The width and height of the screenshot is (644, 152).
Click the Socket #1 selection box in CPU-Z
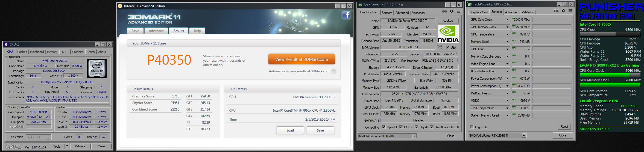coord(38,137)
